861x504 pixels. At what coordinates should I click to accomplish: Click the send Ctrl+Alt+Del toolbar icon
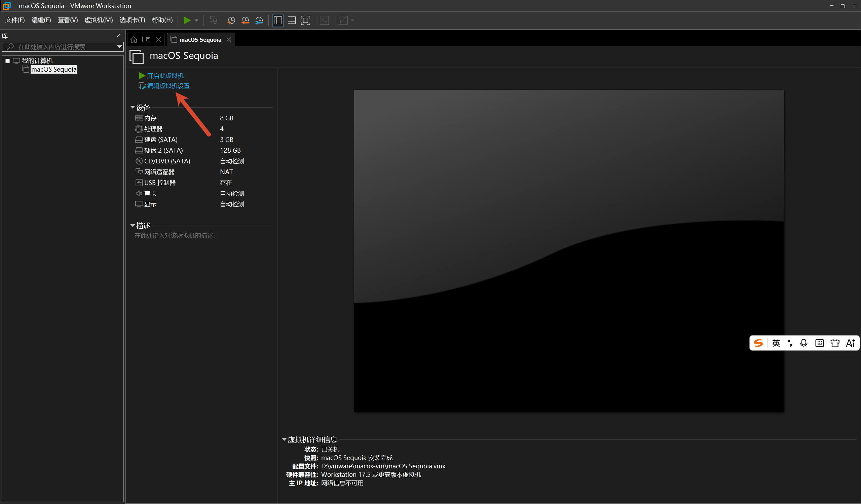click(213, 21)
